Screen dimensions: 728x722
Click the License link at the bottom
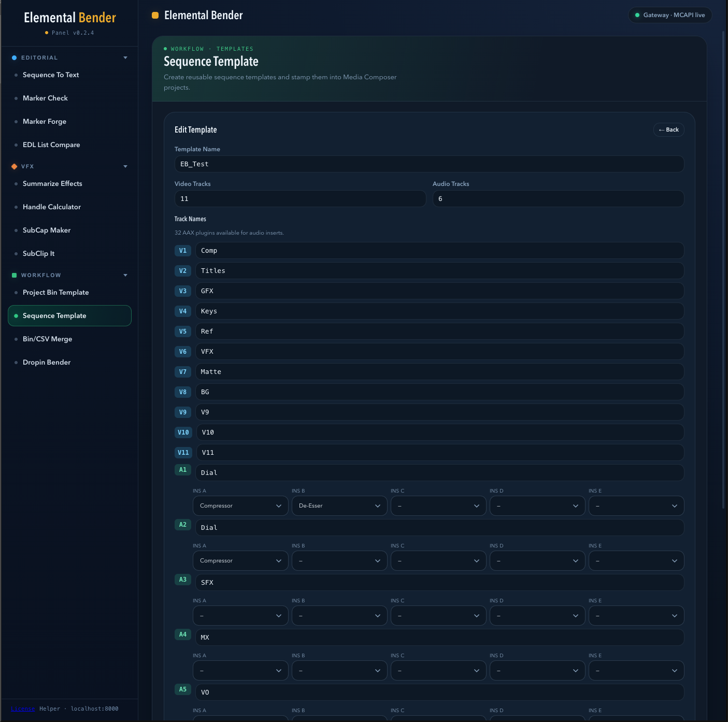pyautogui.click(x=23, y=709)
